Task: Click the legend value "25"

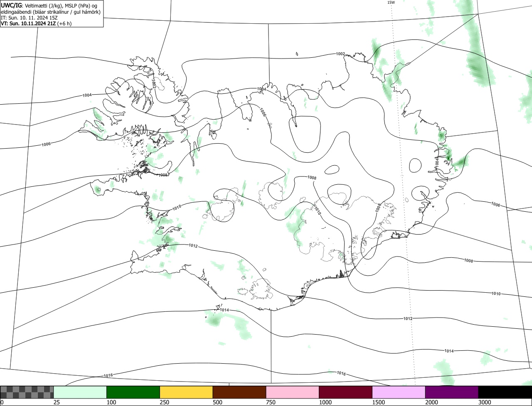Action: point(57,403)
